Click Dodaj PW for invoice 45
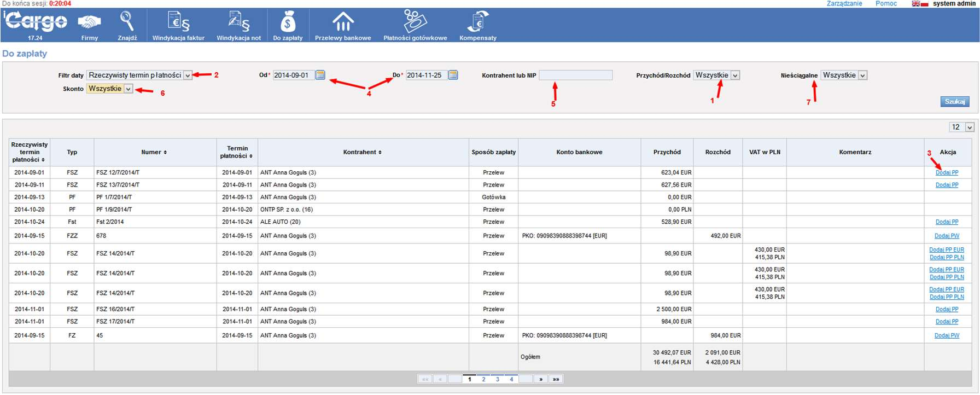The height and width of the screenshot is (395, 980). tap(947, 335)
